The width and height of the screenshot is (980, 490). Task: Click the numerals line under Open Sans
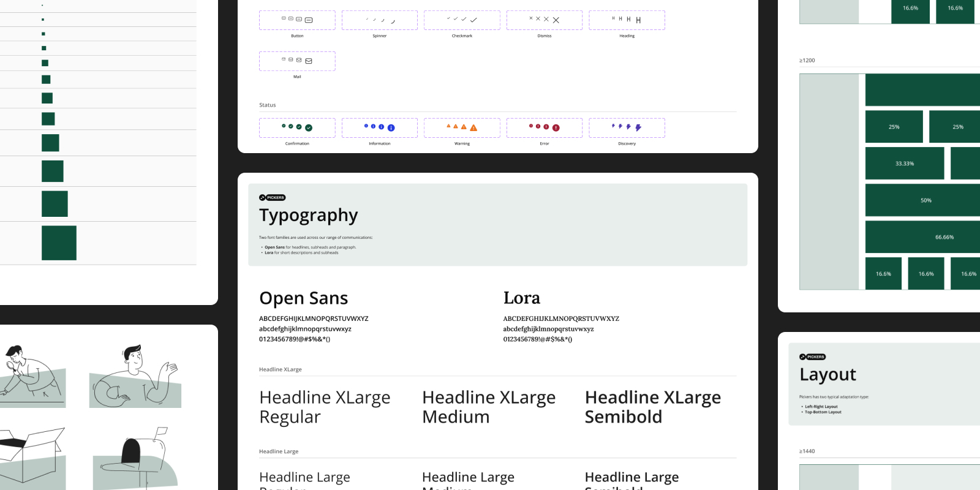(295, 339)
